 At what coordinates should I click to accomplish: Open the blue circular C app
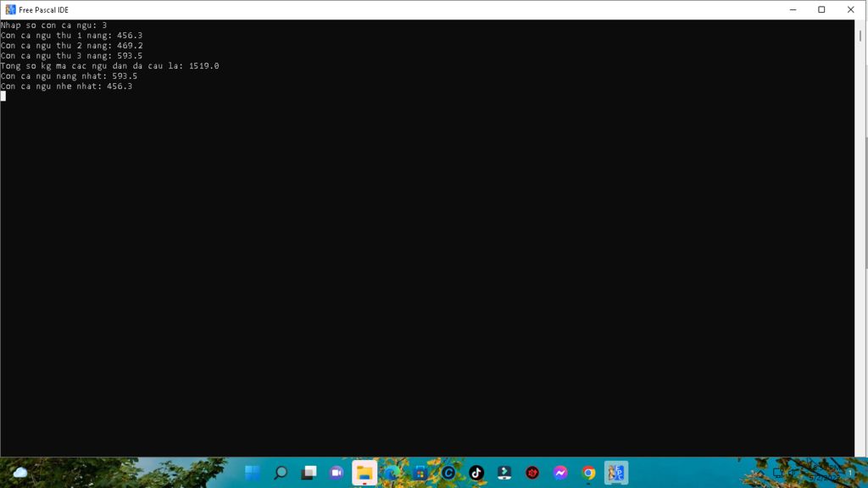(x=448, y=473)
